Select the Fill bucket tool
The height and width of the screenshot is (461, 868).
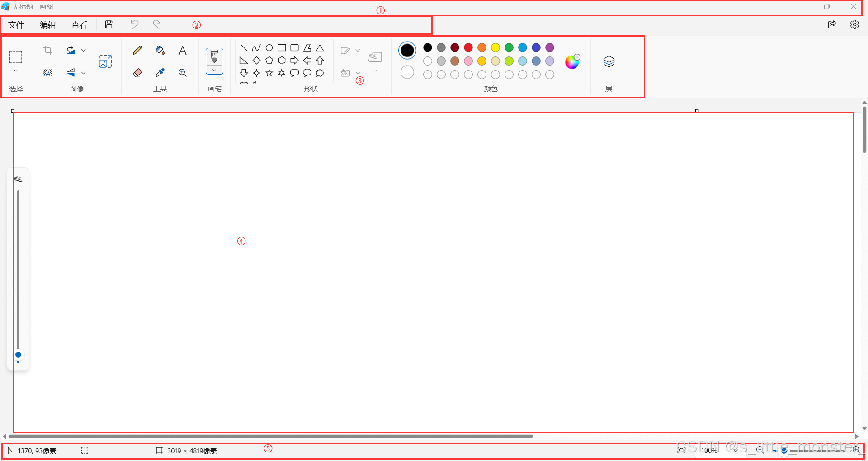pyautogui.click(x=160, y=50)
